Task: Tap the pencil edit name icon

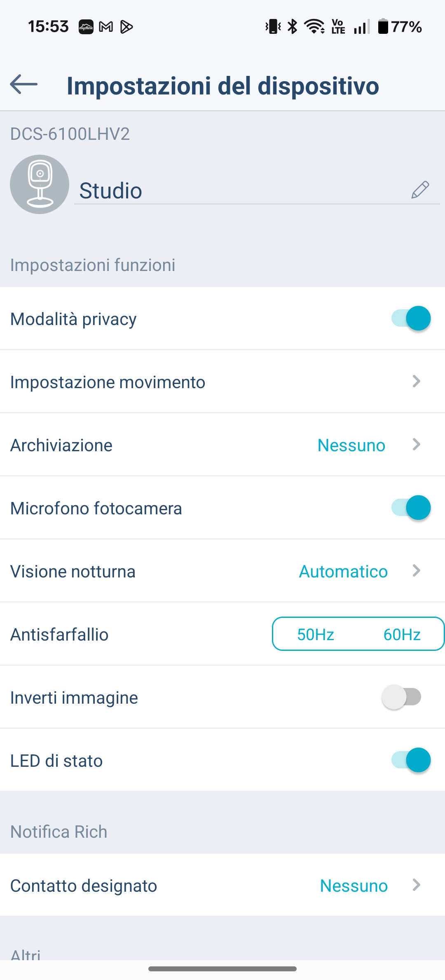Action: [420, 190]
